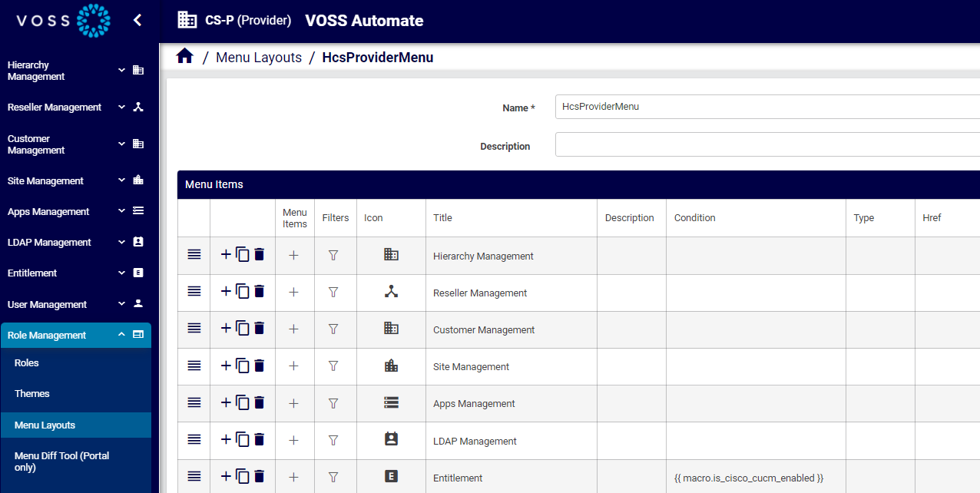Click the E icon on the Entitlement row
This screenshot has height=493, width=980.
391,475
